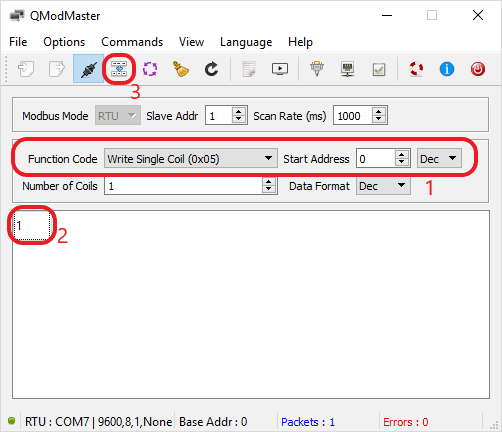Image resolution: width=502 pixels, height=432 pixels.
Task: Click the RTU : COM7 status text
Action: [98, 422]
